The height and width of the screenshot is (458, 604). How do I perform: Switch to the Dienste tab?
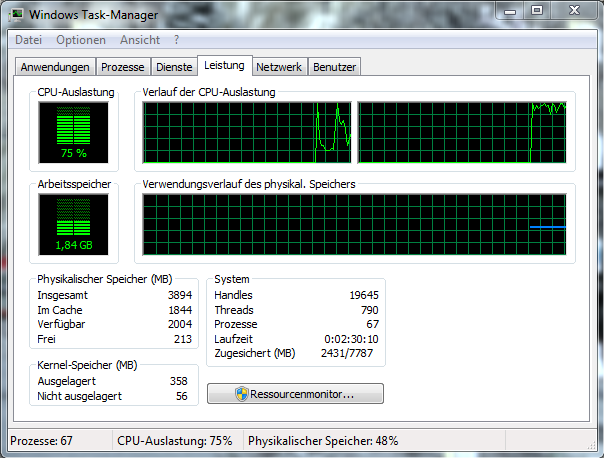(x=174, y=67)
